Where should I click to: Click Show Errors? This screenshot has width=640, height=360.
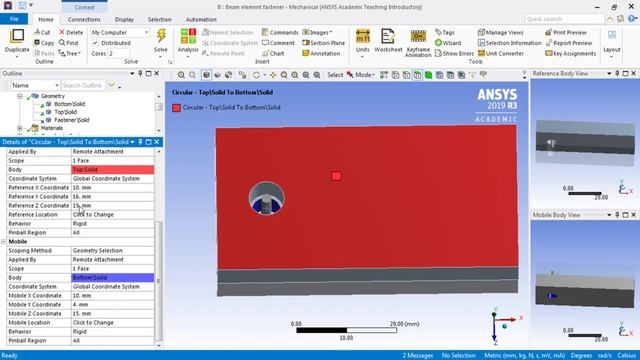[454, 53]
